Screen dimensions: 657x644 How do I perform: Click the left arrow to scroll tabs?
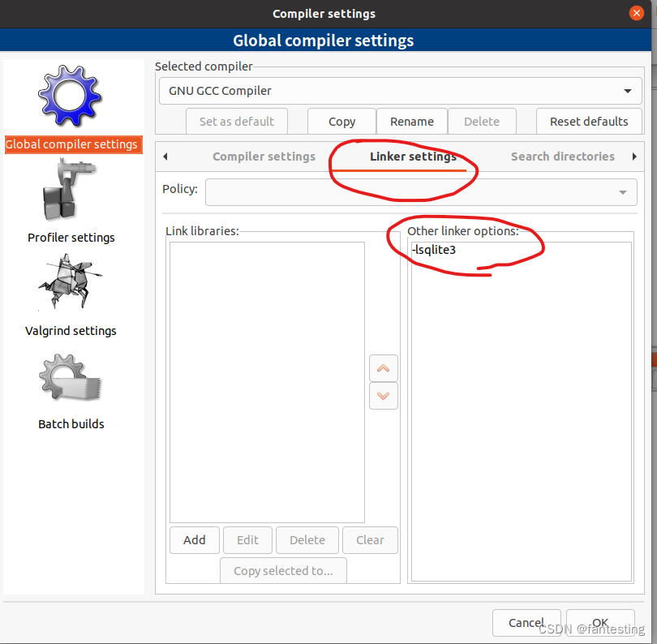point(165,156)
